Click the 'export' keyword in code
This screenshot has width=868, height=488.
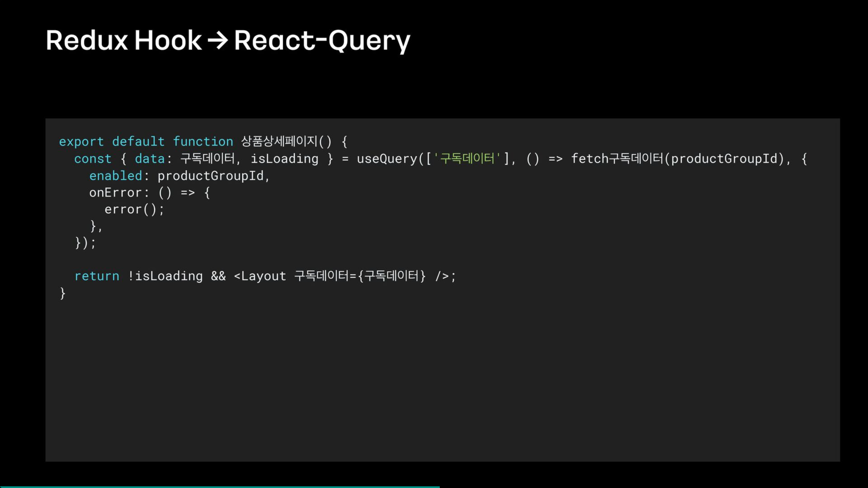pyautogui.click(x=81, y=142)
